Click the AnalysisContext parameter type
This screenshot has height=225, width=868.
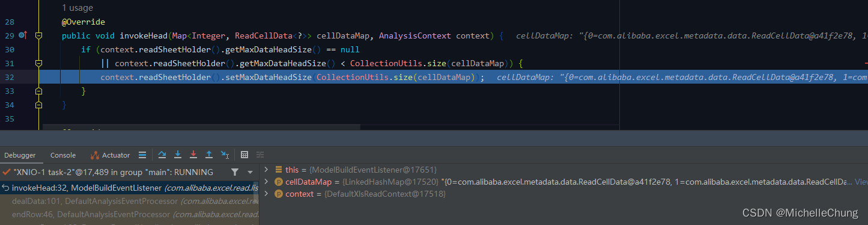click(415, 35)
